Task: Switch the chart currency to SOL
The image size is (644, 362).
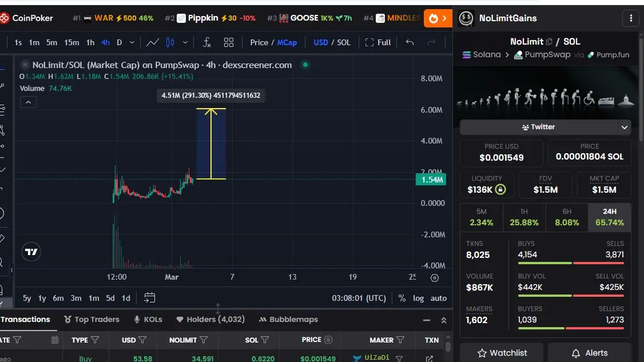Action: point(344,42)
